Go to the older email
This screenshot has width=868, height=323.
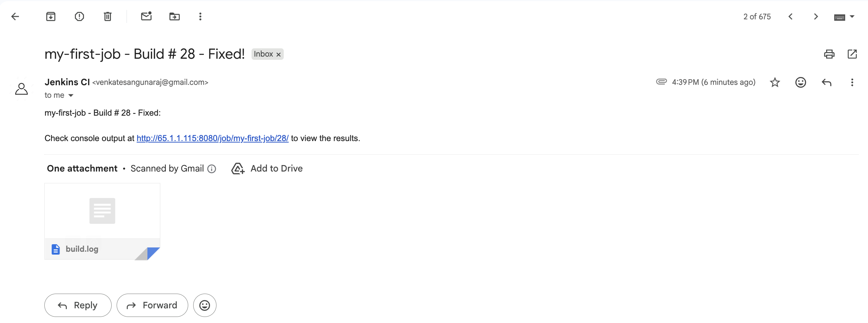816,16
